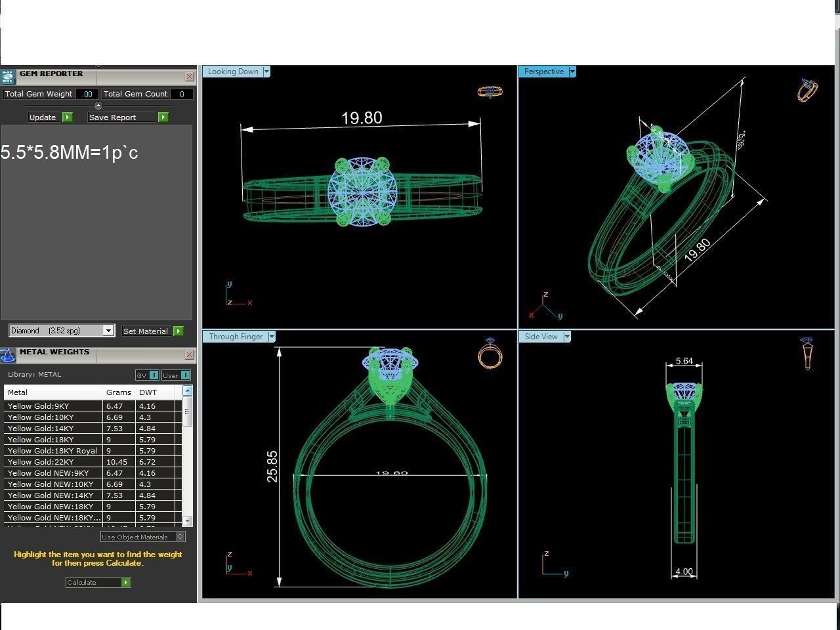
Task: Select the Through Finger viewport tab
Action: click(x=236, y=337)
